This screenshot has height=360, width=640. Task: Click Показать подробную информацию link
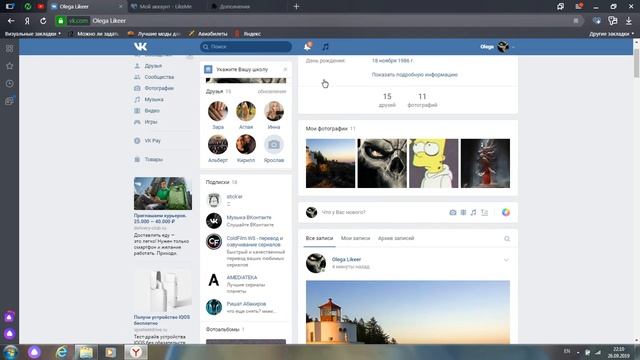[414, 75]
